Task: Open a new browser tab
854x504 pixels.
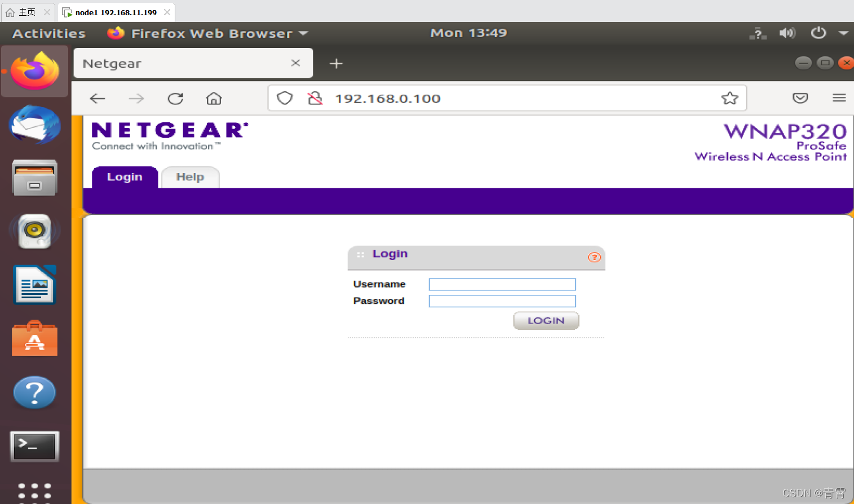Action: (337, 63)
